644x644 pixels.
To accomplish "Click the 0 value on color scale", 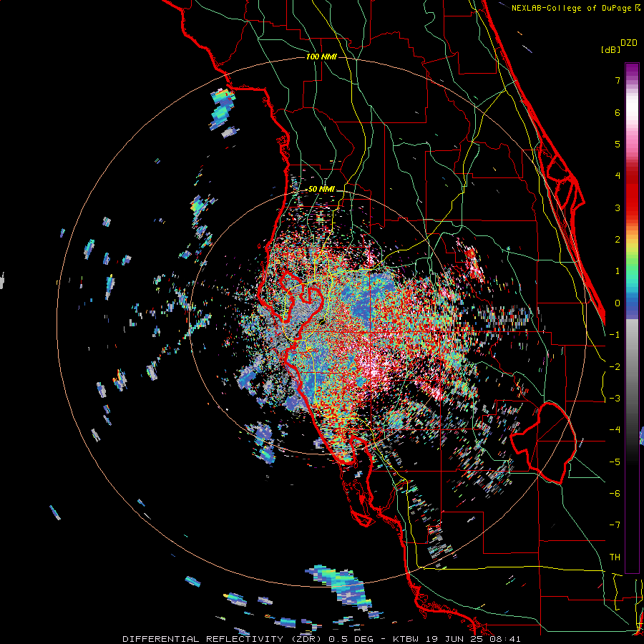I will (618, 303).
